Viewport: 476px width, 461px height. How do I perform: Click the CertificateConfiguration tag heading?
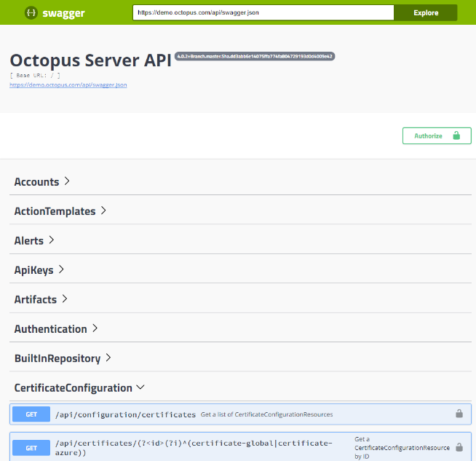tap(74, 388)
